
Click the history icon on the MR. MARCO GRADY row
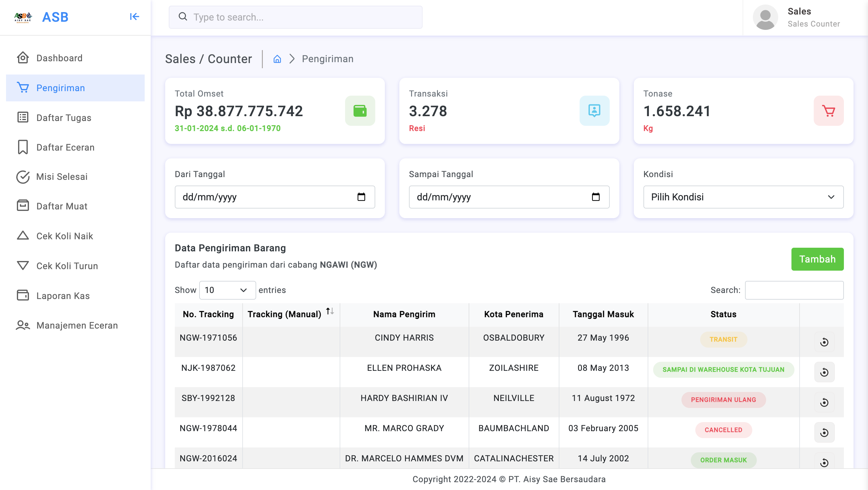coord(824,432)
